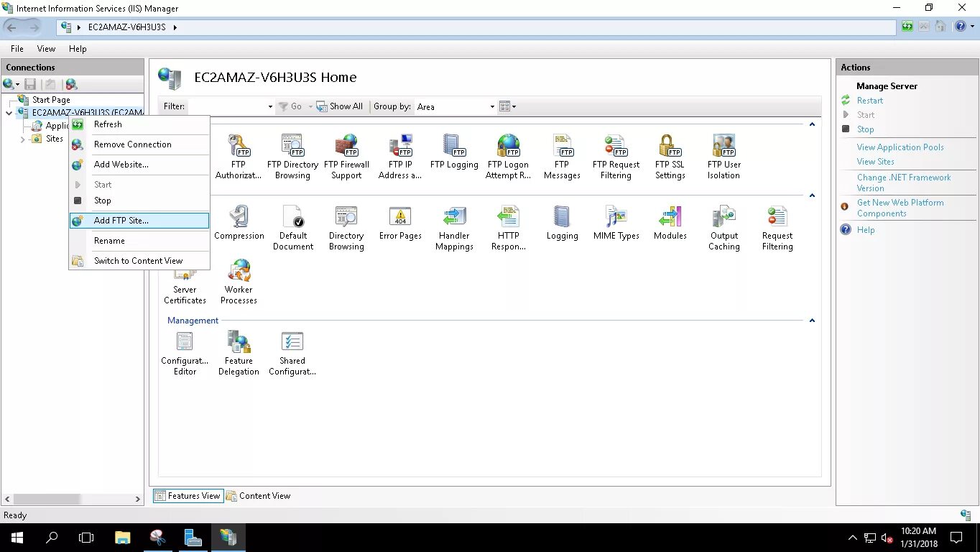The height and width of the screenshot is (552, 980).
Task: Click View Application Pools link
Action: pos(900,147)
